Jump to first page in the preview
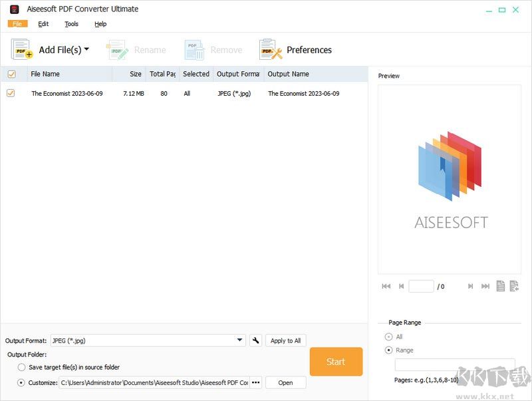This screenshot has width=532, height=401. [386, 285]
